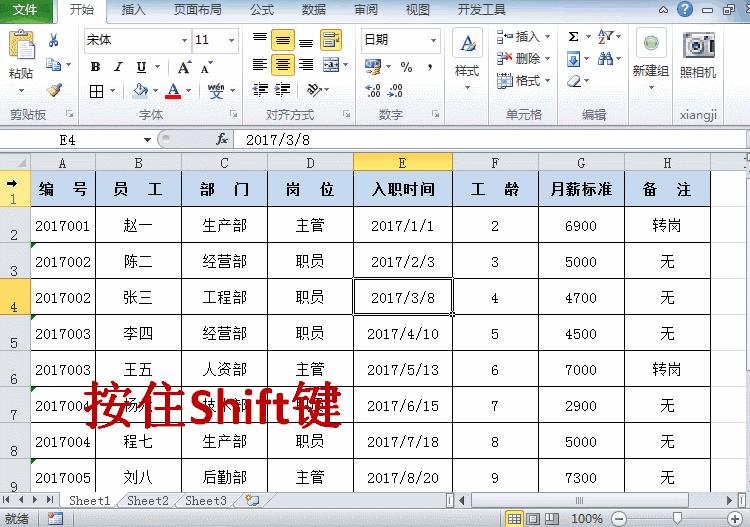
Task: Open merge cells dropdown arrow
Action: coord(346,65)
